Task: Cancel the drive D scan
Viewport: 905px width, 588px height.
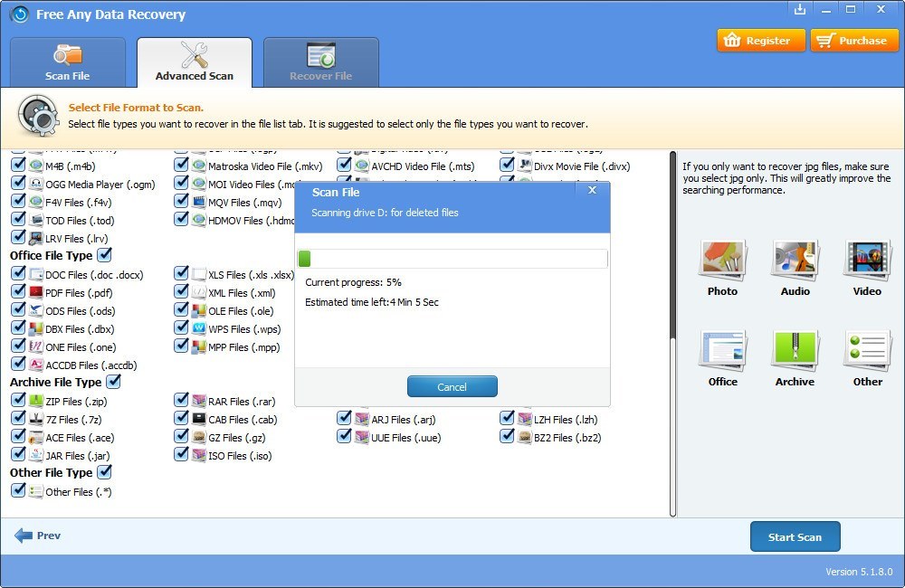Action: coord(452,385)
